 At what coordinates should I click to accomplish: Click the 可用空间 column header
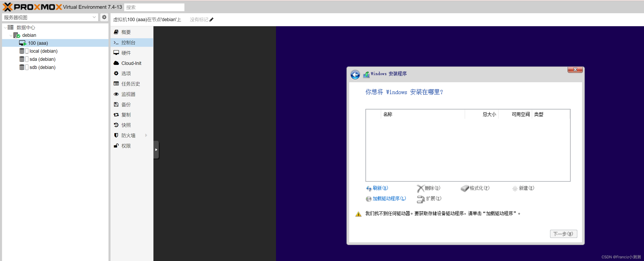(x=515, y=114)
